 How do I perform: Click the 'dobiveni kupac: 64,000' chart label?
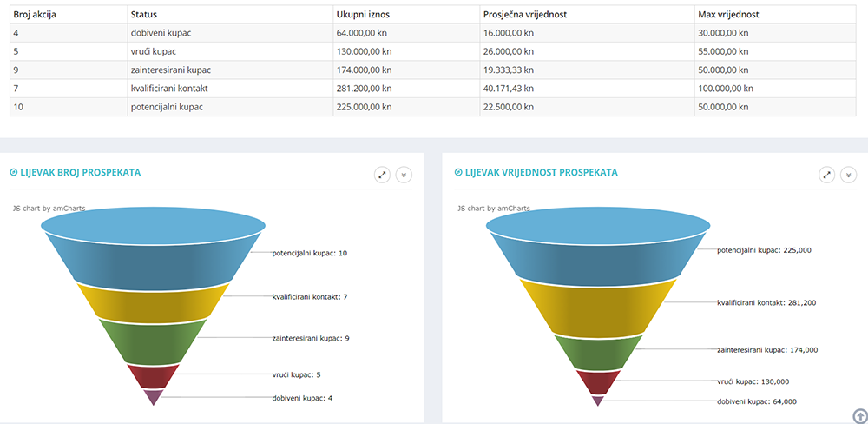[x=757, y=401]
